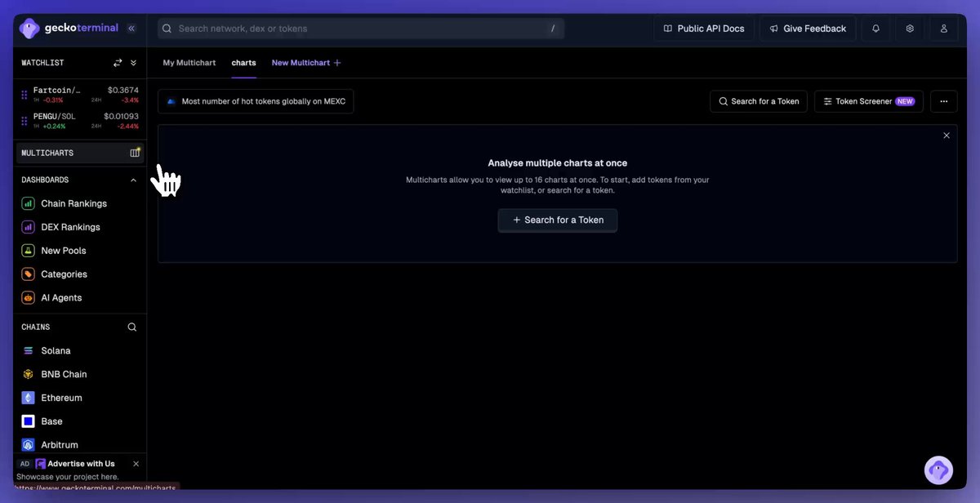Select Solana in the chains list
The height and width of the screenshot is (503, 980).
[x=56, y=350]
